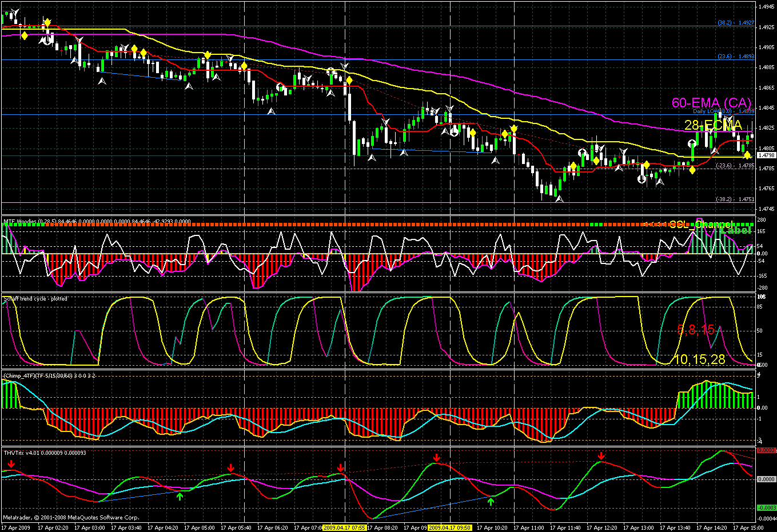The width and height of the screenshot is (777, 532).
Task: Click the 28-ECMA yellow label
Action: point(713,125)
